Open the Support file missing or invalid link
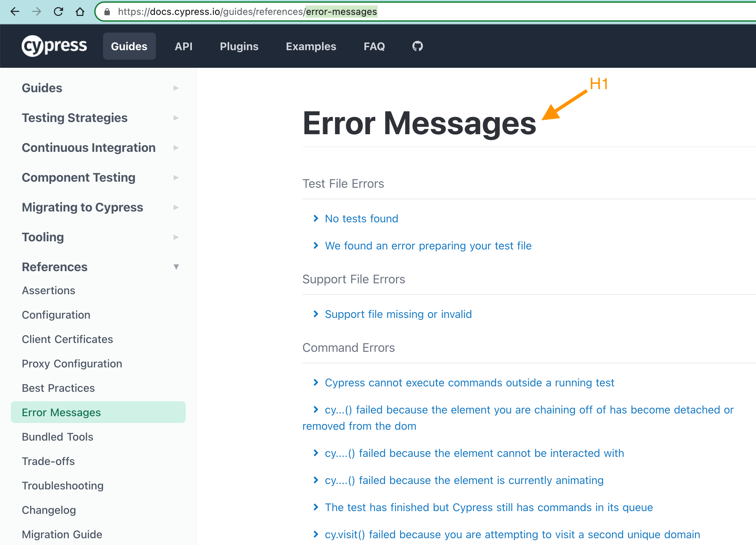 pyautogui.click(x=398, y=314)
